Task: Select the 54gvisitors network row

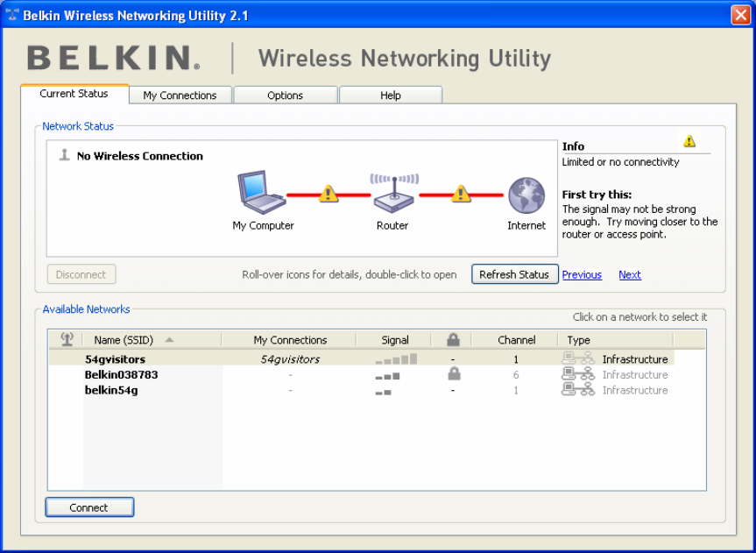Action: coord(362,358)
